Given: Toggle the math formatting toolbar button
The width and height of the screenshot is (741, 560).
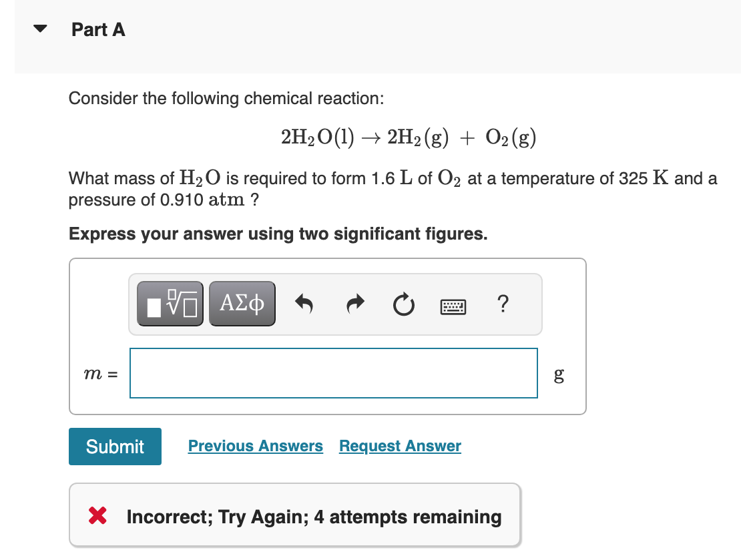Looking at the screenshot, I should coord(170,303).
